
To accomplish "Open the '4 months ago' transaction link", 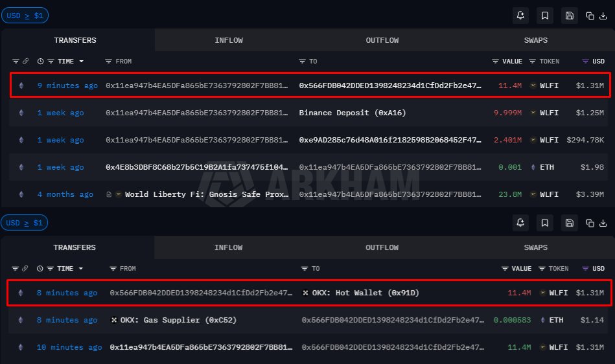I will 65,194.
